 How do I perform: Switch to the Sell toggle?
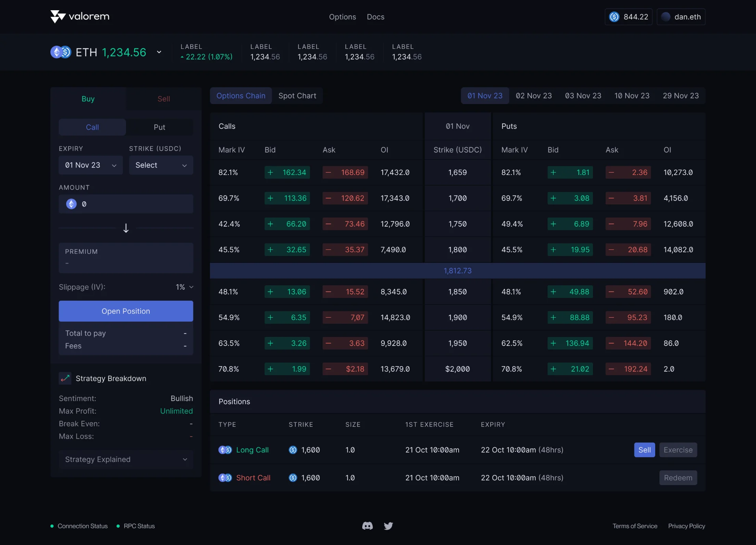164,99
